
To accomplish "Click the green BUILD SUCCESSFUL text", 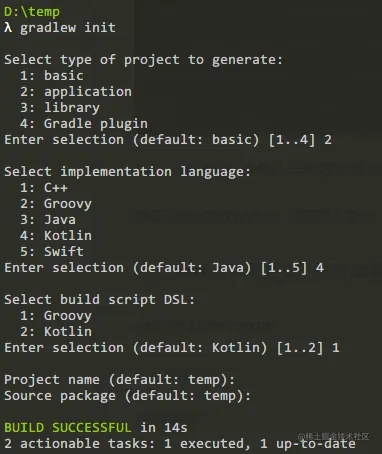I will tap(68, 428).
